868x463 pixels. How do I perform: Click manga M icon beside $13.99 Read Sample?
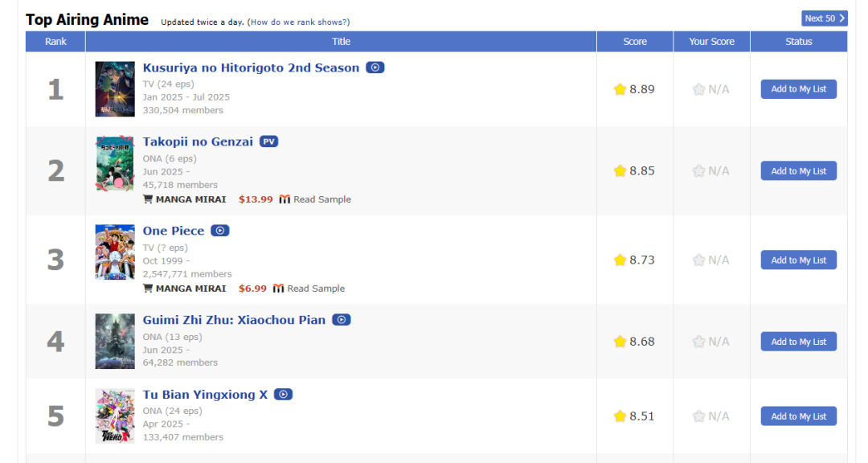[285, 199]
